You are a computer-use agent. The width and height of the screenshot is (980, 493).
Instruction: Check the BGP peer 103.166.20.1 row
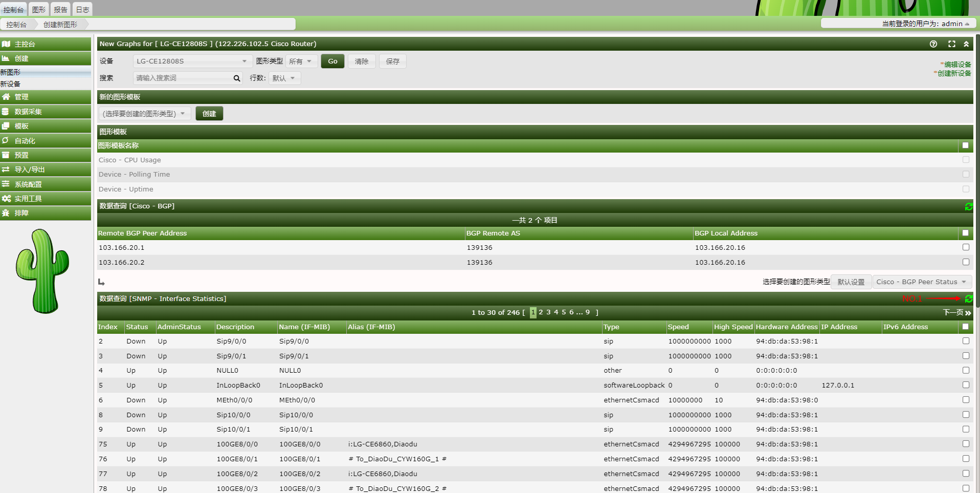966,247
